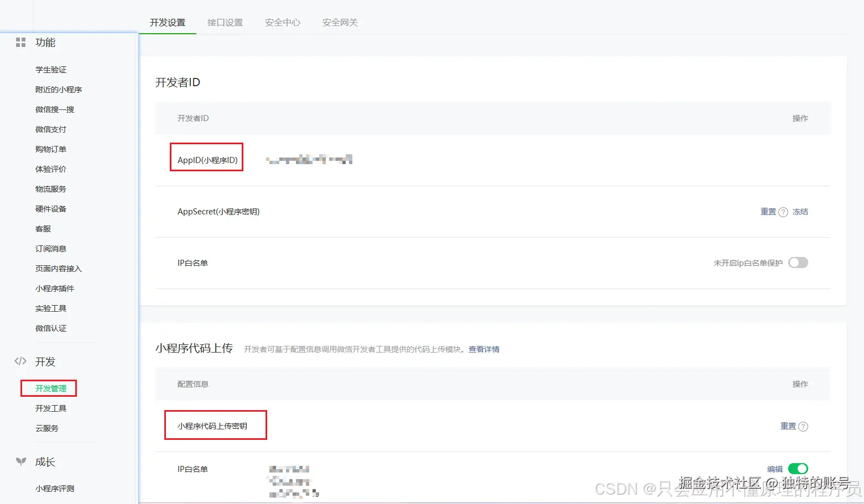Open the AppSecret reset help question mark

[x=784, y=212]
